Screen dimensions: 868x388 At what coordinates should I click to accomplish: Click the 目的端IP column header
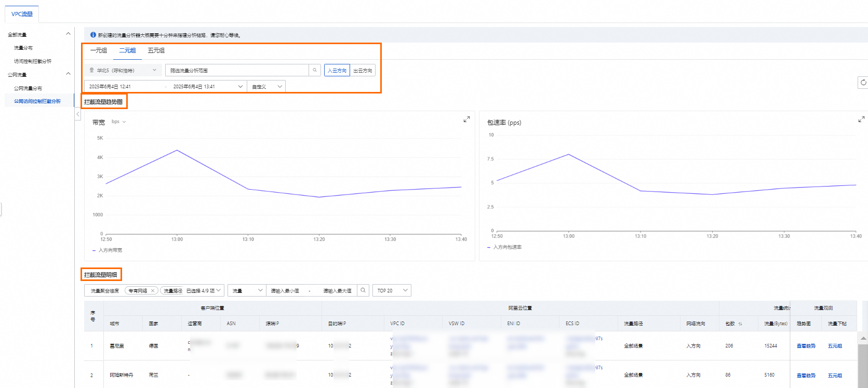tap(337, 324)
